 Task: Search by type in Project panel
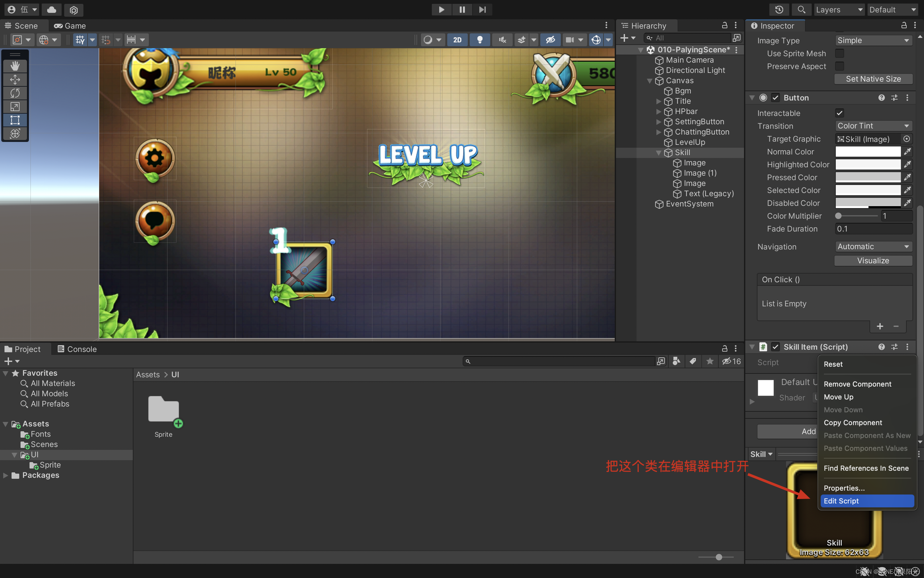[x=676, y=361]
